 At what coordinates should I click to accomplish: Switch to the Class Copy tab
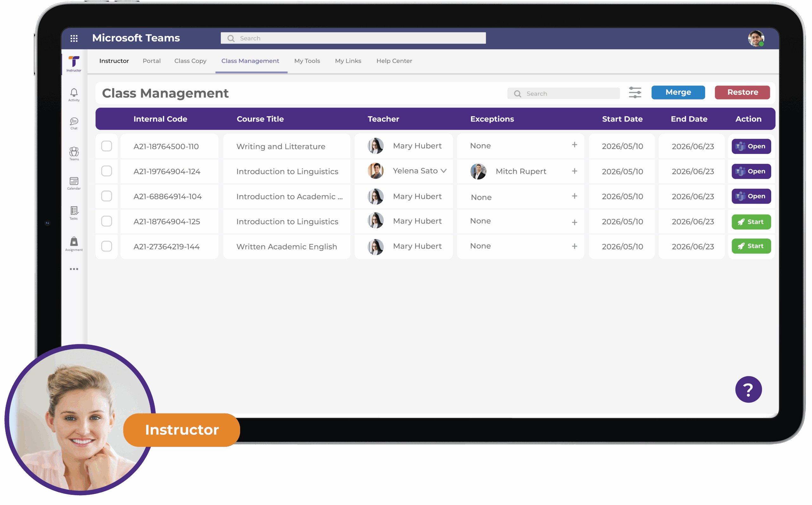[x=190, y=61]
